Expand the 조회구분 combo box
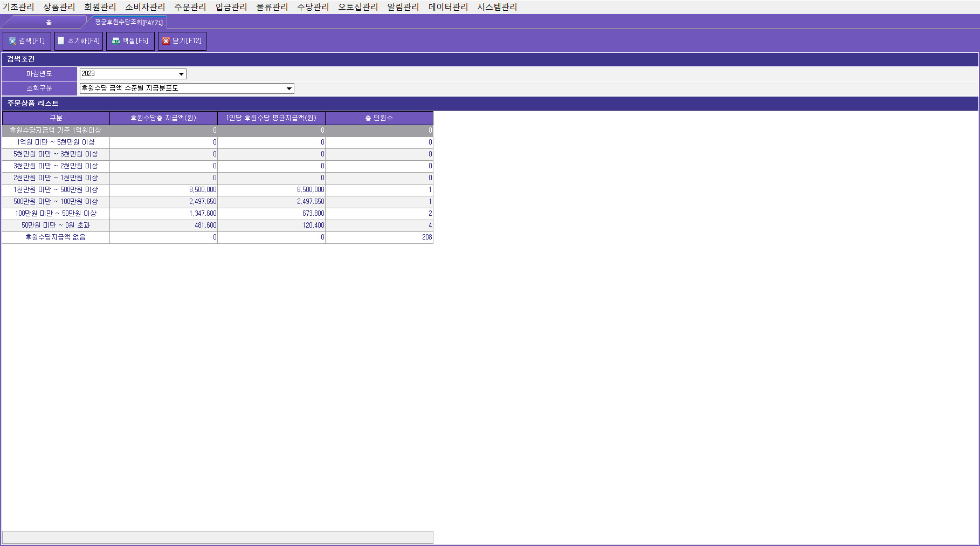 pos(289,88)
